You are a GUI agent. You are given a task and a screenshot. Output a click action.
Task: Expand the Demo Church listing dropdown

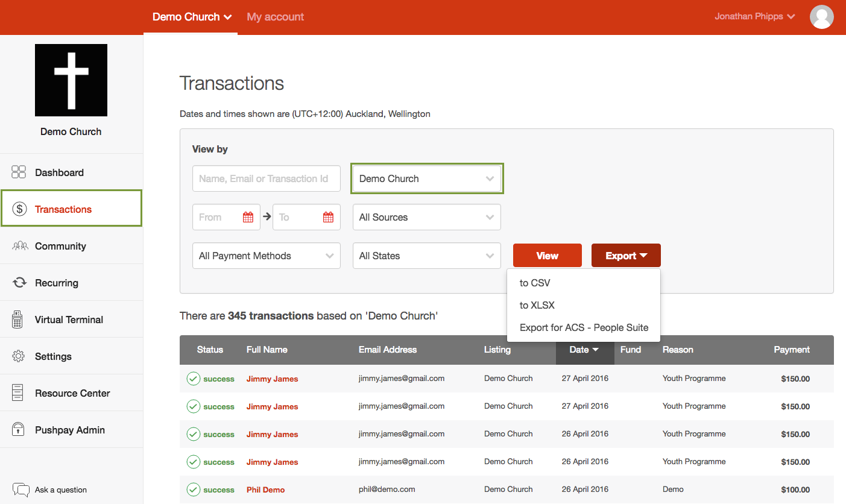pyautogui.click(x=426, y=179)
